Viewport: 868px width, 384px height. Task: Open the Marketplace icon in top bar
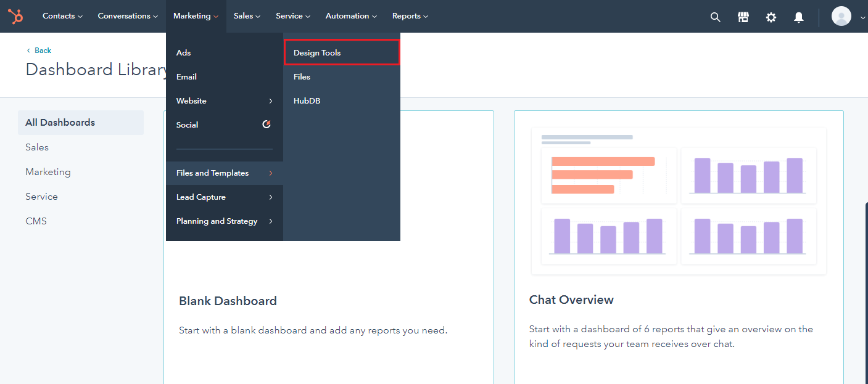tap(743, 17)
